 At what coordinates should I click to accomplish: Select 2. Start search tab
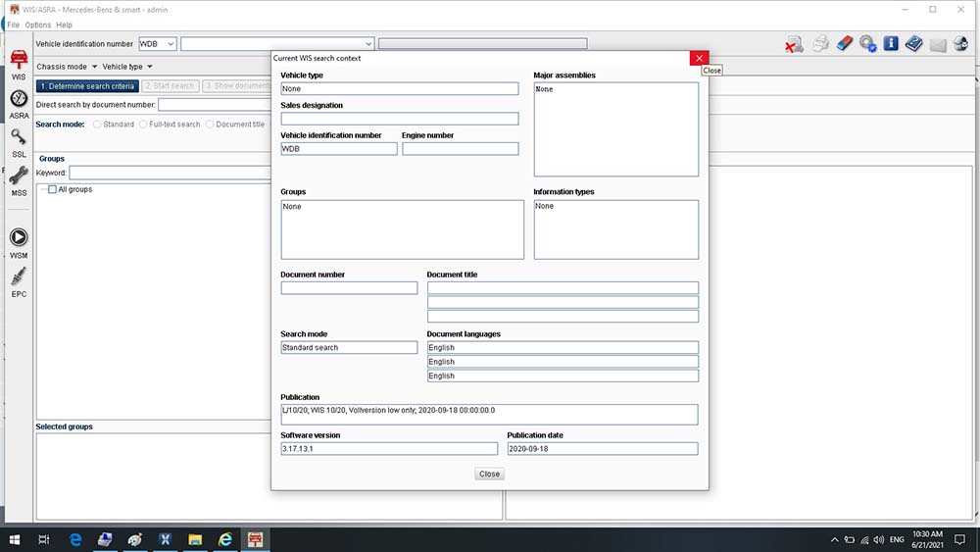point(170,86)
